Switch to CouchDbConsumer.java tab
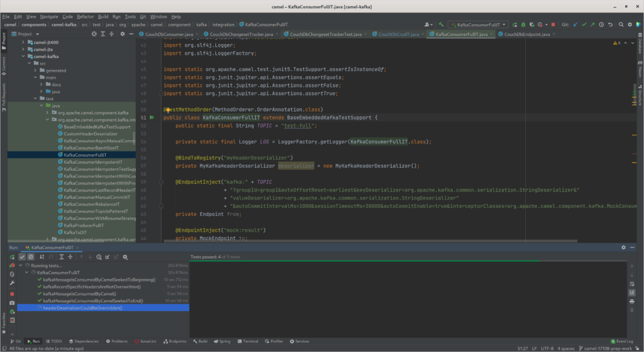 tap(169, 34)
